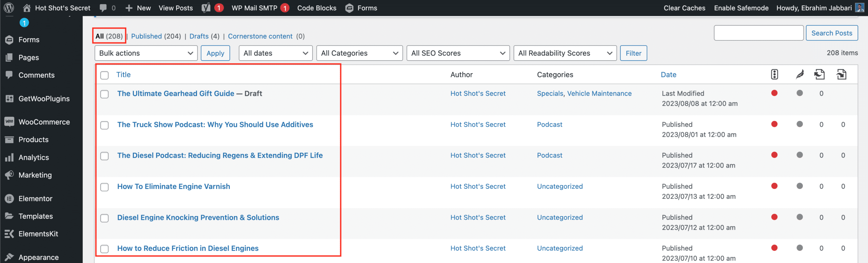Check the select all posts checkbox
Viewport: 868px width, 263px height.
tap(104, 75)
